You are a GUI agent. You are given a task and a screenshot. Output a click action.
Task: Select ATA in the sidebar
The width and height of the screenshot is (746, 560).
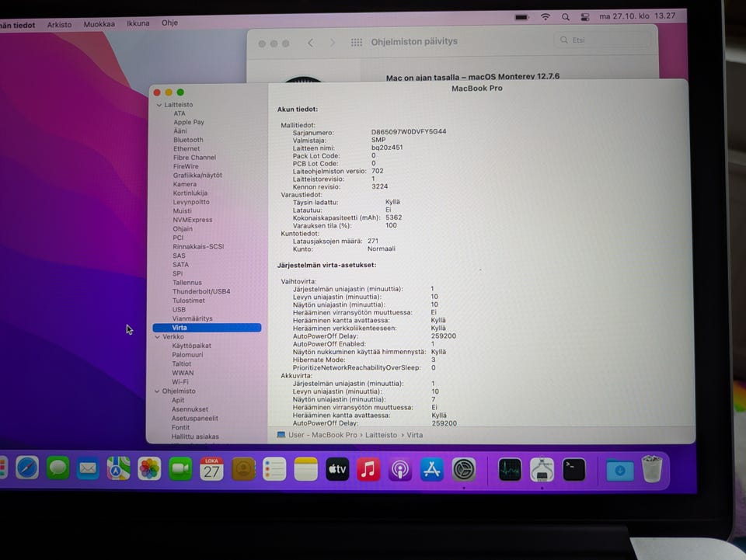[180, 113]
